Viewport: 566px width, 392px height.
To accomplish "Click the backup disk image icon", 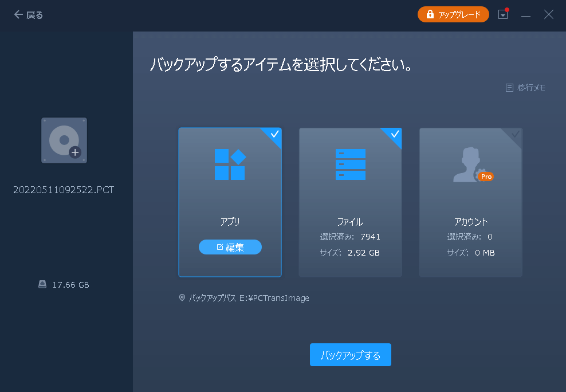I will pos(64,140).
